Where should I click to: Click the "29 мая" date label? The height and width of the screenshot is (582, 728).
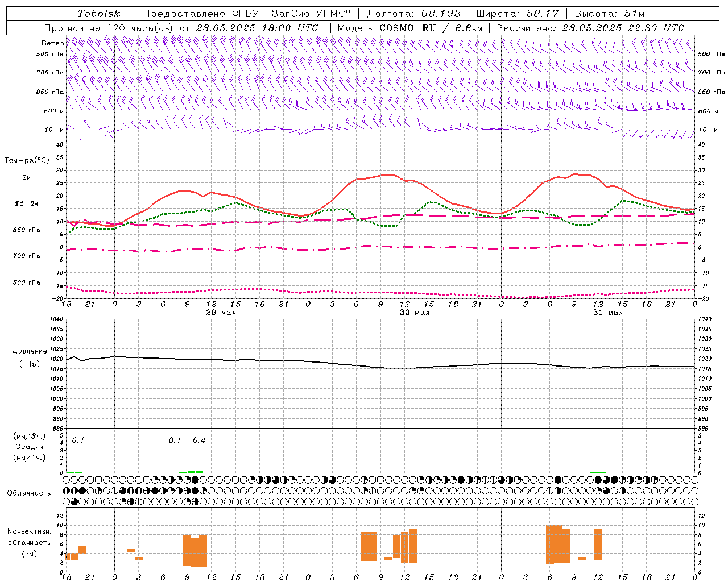(221, 313)
